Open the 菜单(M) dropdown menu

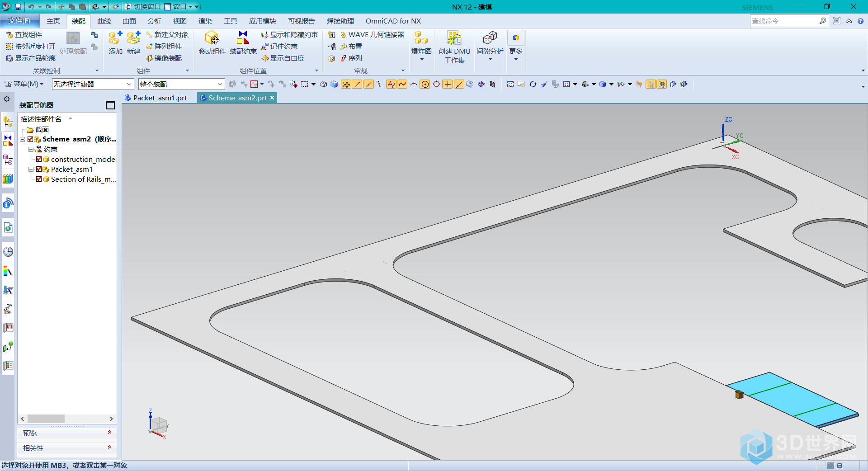24,84
